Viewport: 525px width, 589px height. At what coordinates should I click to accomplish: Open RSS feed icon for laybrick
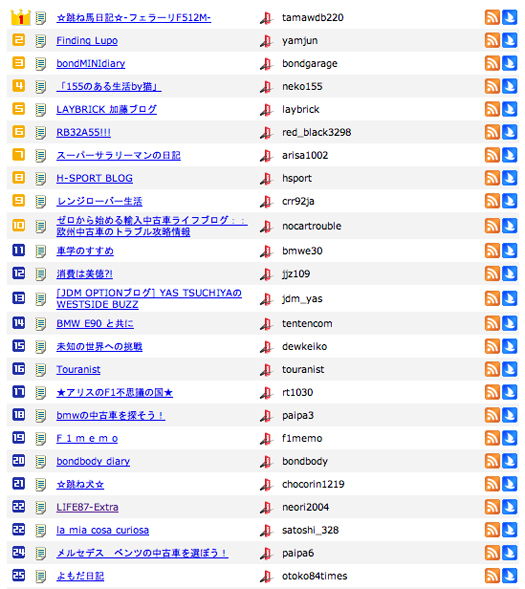point(492,109)
